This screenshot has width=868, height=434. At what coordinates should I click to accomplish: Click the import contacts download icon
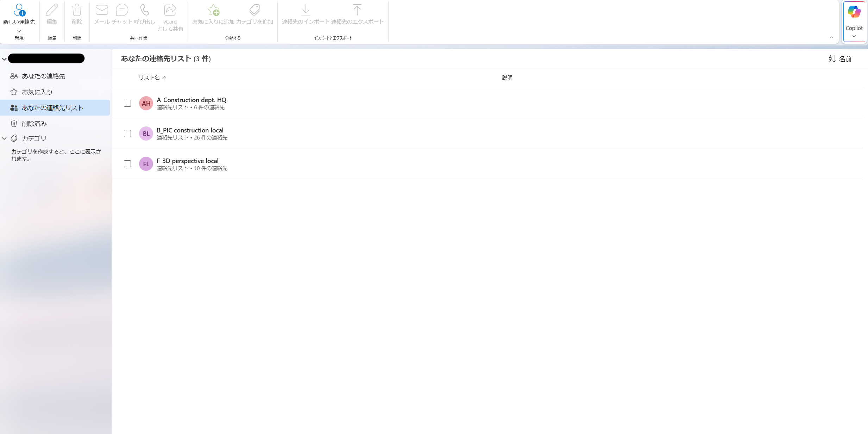pos(306,10)
